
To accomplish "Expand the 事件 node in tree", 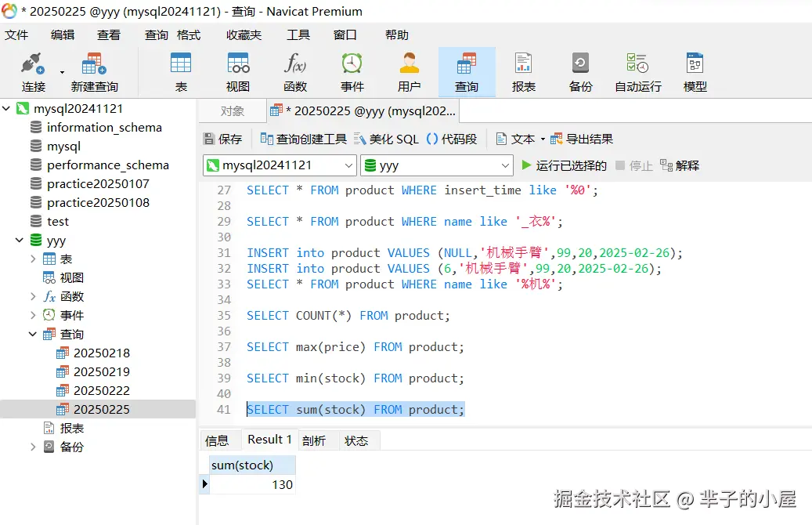I will click(x=33, y=315).
